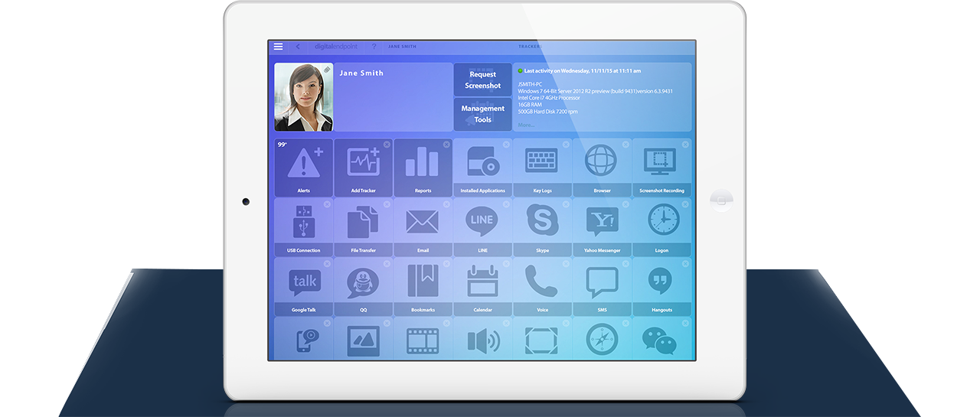Go back with the left arrow
The width and height of the screenshot is (980, 417).
pyautogui.click(x=298, y=47)
